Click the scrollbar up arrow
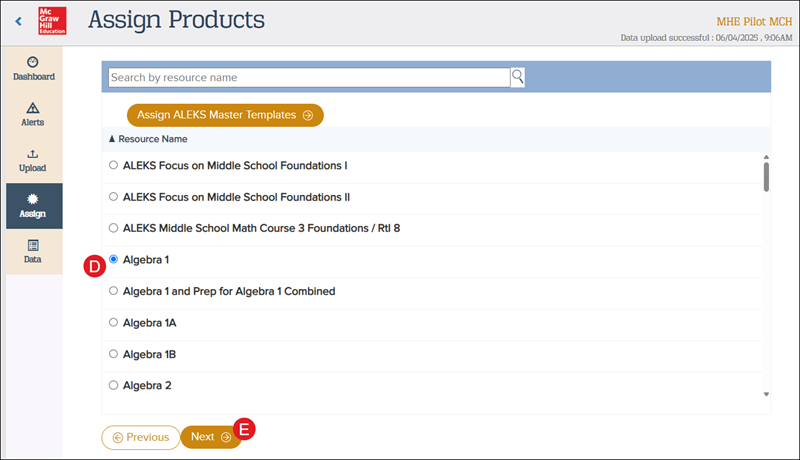Viewport: 800px width, 460px height. (766, 157)
